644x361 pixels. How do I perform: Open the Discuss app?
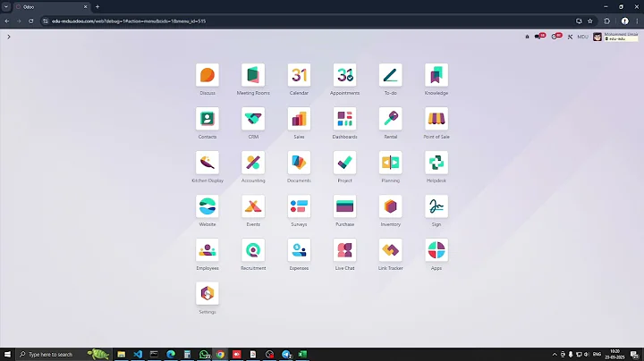(x=208, y=75)
